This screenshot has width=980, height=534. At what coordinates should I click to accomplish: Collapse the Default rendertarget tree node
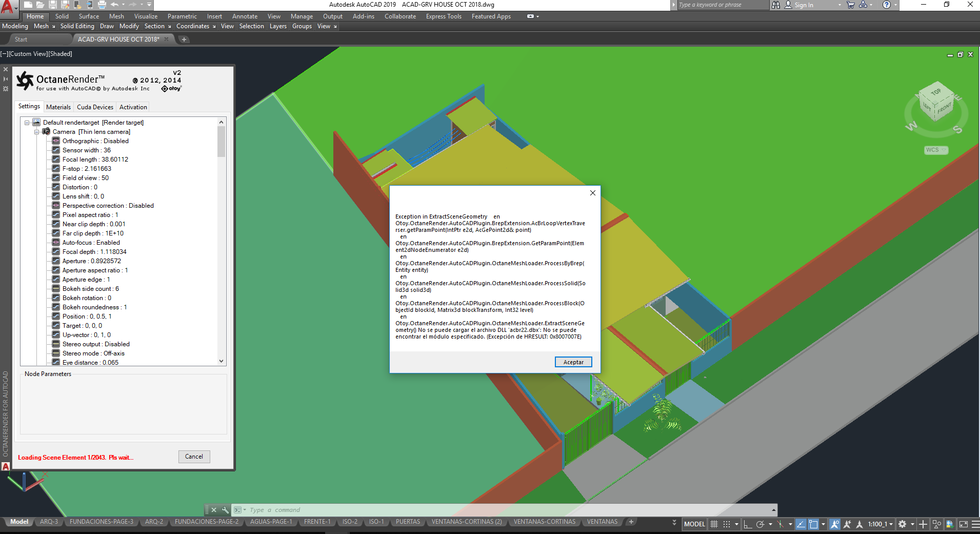coord(27,123)
